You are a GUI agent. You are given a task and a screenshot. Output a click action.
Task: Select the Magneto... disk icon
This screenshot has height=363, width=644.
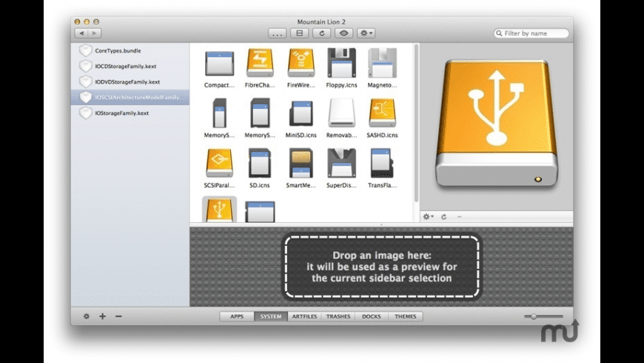(x=382, y=63)
